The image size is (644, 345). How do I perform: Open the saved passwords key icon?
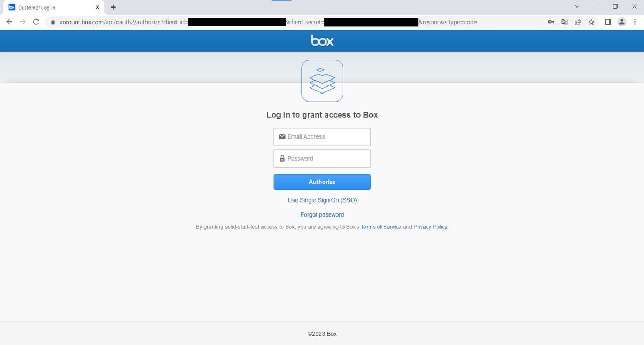[551, 22]
